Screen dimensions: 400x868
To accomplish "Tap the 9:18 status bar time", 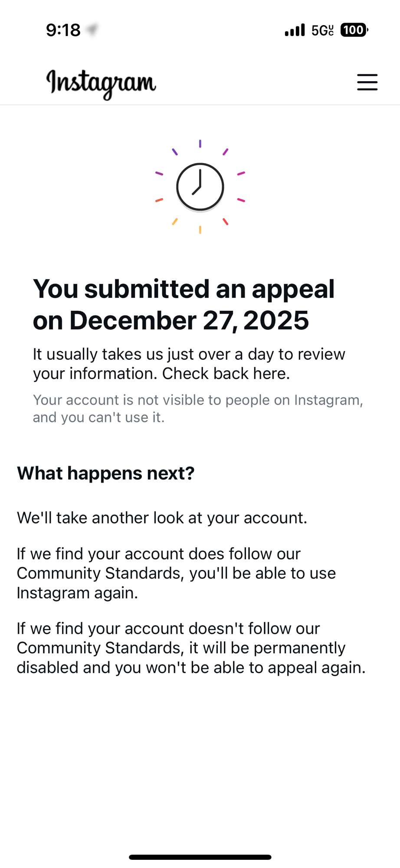I will tap(63, 30).
